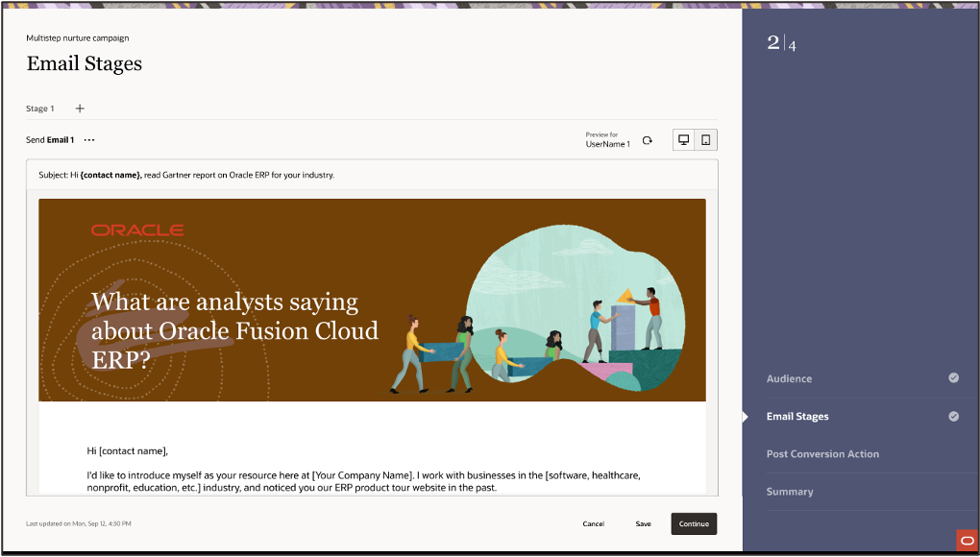Click the UserName 1 preview selector
The image size is (980, 557).
click(607, 140)
